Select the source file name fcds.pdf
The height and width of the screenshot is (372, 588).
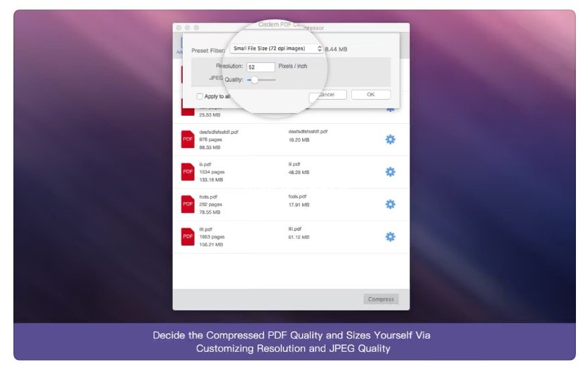(208, 197)
